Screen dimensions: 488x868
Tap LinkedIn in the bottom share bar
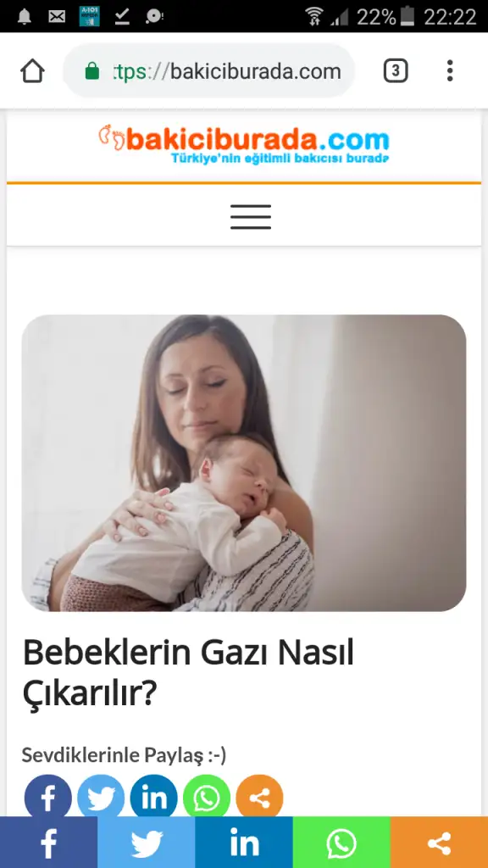[x=244, y=843]
